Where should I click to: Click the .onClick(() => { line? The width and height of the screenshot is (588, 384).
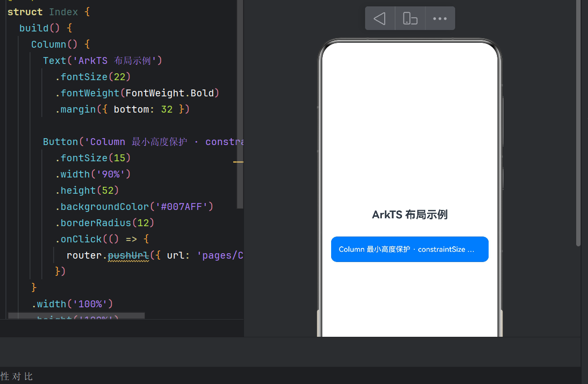click(x=102, y=239)
